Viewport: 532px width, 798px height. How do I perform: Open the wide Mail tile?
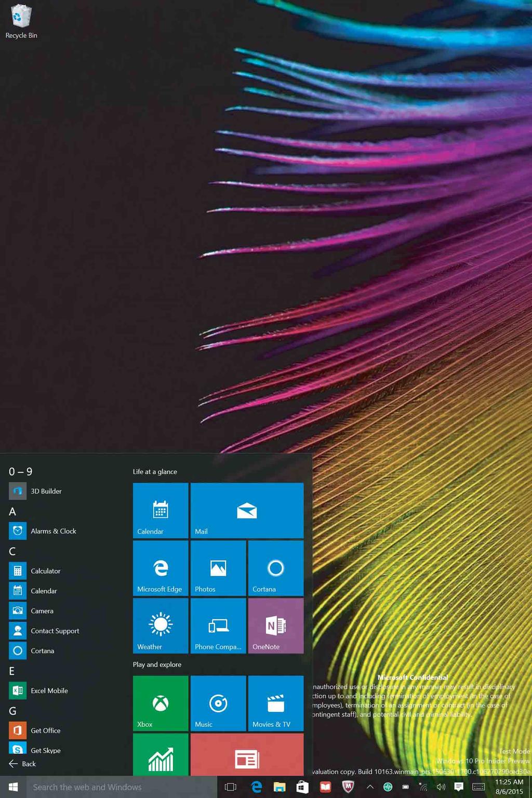(x=247, y=511)
